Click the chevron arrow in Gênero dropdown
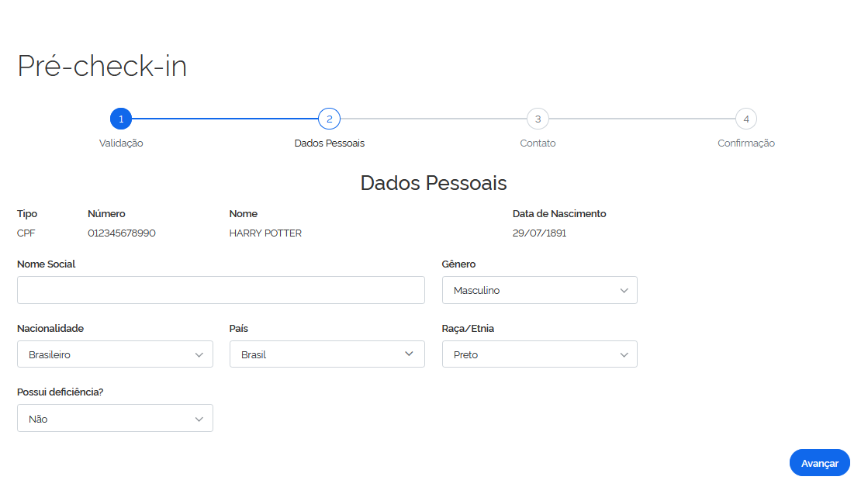 [x=624, y=291]
